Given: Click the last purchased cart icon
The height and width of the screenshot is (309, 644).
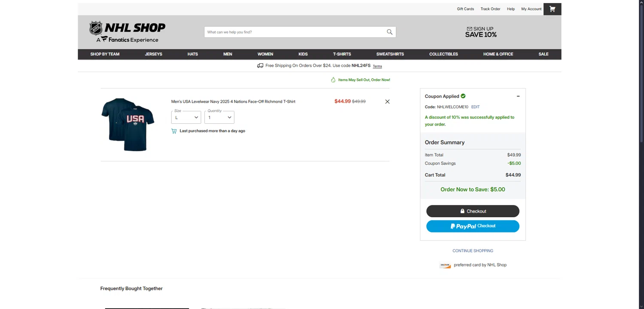Looking at the screenshot, I should click(174, 131).
